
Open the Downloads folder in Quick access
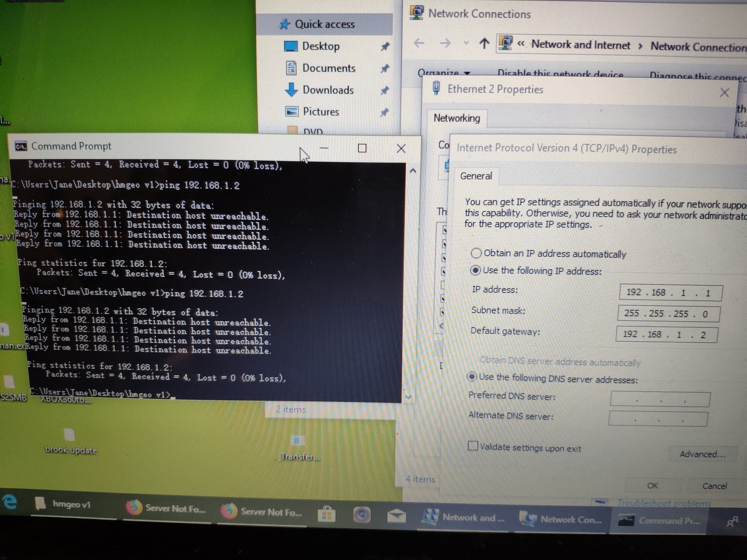[x=328, y=90]
